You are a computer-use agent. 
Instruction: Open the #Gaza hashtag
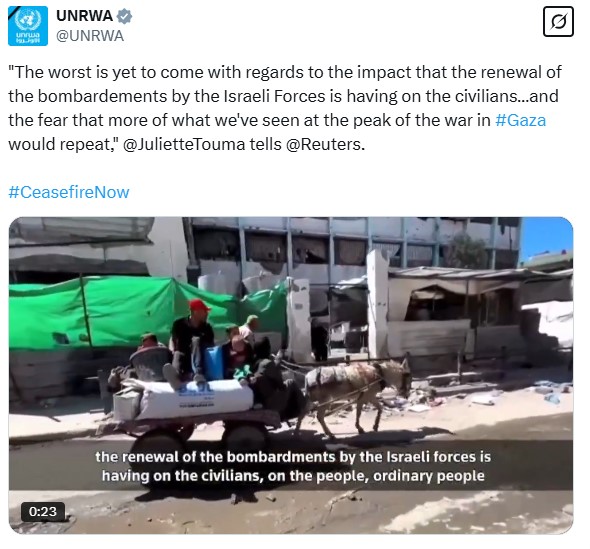520,120
